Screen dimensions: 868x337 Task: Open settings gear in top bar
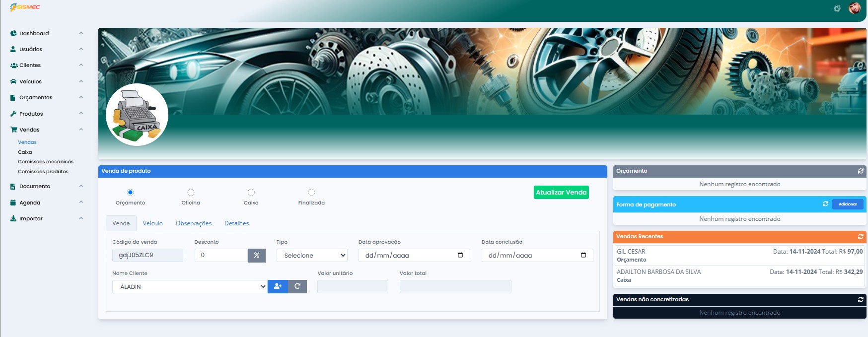[837, 8]
